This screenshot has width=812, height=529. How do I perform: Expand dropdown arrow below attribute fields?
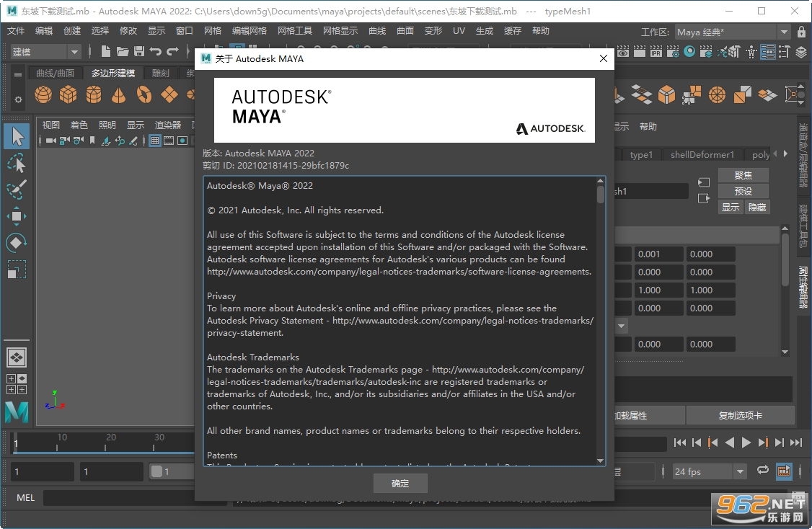pos(622,326)
